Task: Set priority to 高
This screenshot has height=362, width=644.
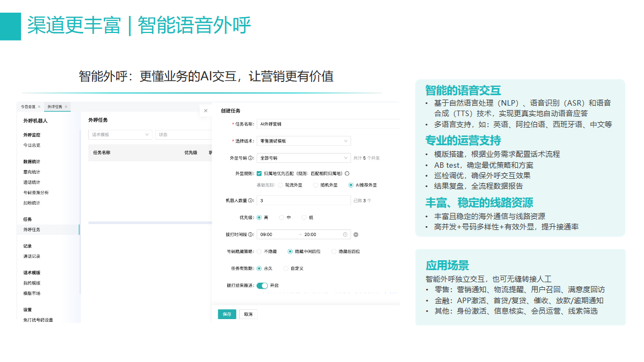Action: coord(259,218)
